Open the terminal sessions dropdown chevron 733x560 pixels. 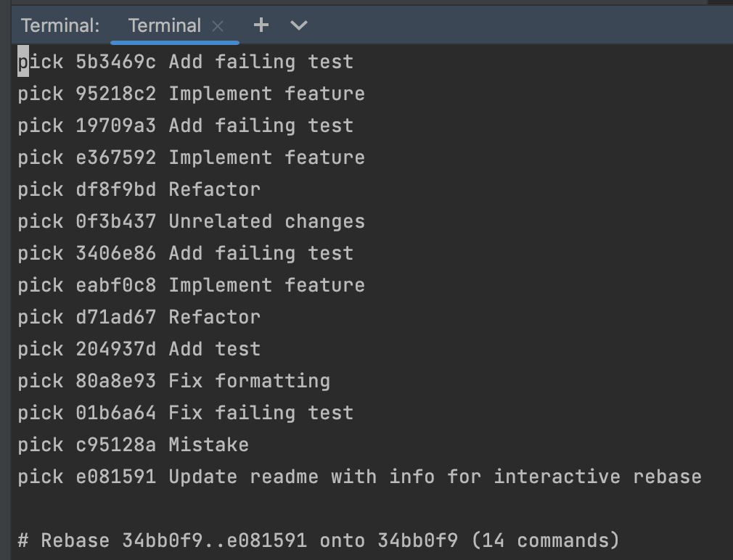[x=298, y=25]
